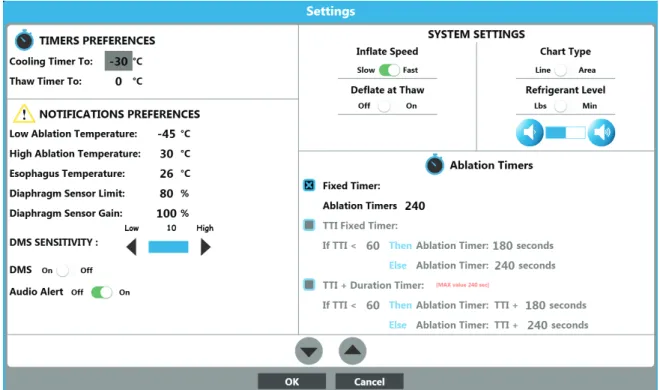Decrease DMS sensitivity with left arrow
Image resolution: width=660 pixels, height=390 pixels.
point(131,247)
